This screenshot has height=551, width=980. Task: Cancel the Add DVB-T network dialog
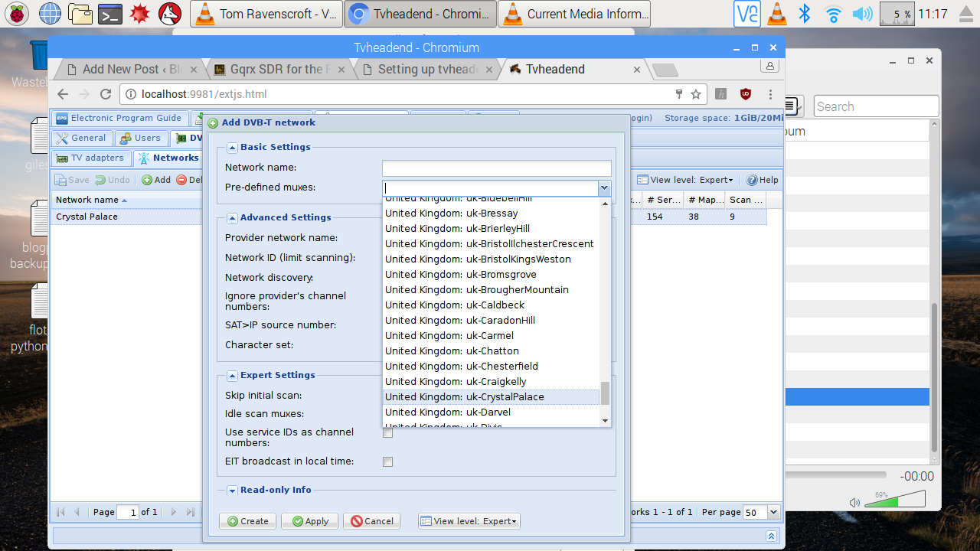pos(371,521)
